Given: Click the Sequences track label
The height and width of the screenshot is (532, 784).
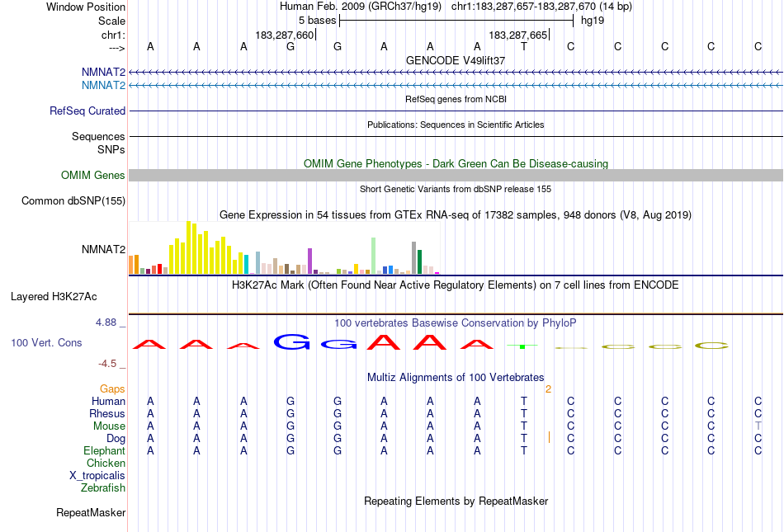Looking at the screenshot, I should click(x=98, y=136).
